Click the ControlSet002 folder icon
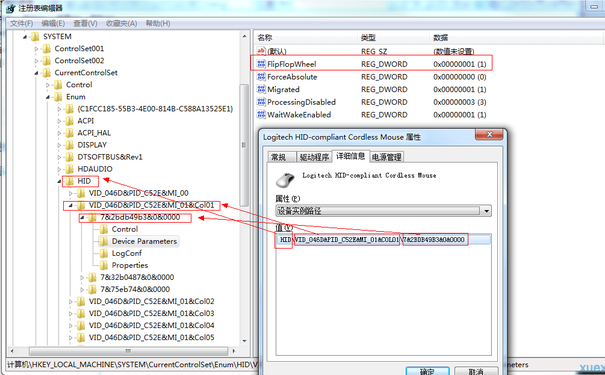This screenshot has height=375, width=605. coord(47,61)
